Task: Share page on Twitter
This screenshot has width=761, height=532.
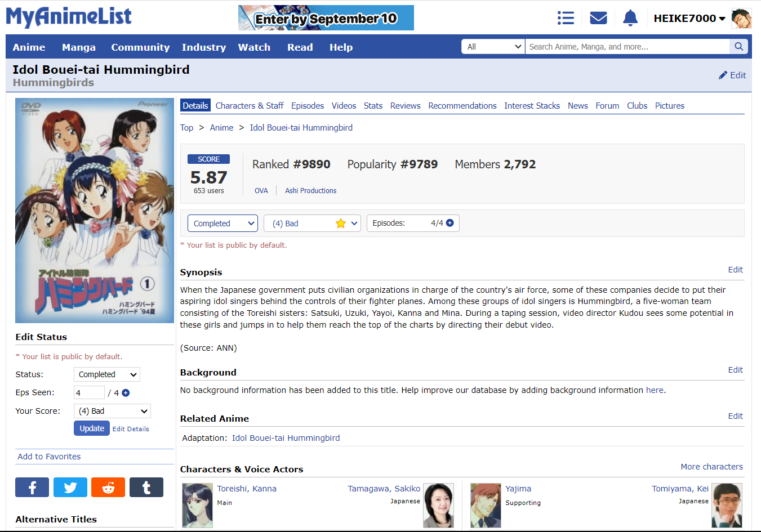Action: (x=70, y=488)
